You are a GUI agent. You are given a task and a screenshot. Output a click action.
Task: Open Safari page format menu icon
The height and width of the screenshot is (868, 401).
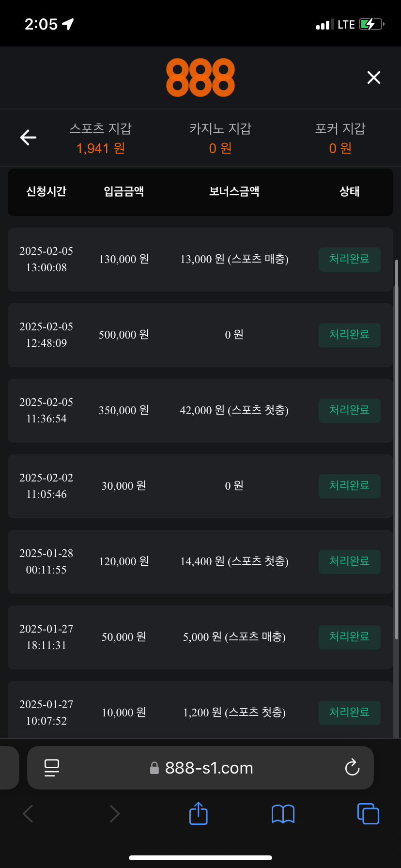52,768
